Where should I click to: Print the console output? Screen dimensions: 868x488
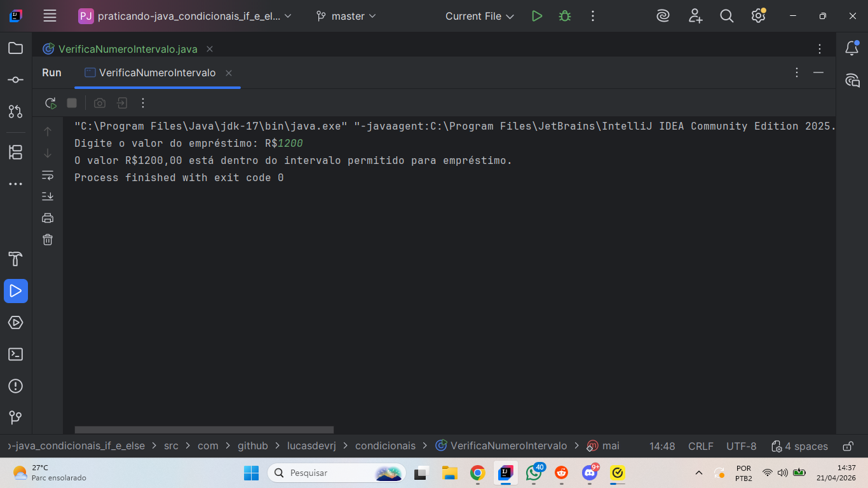point(48,218)
